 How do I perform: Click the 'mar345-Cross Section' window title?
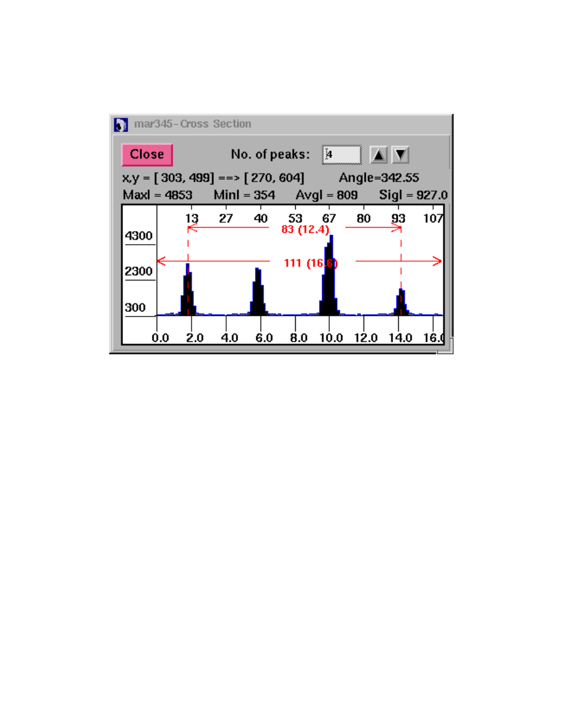coord(193,124)
